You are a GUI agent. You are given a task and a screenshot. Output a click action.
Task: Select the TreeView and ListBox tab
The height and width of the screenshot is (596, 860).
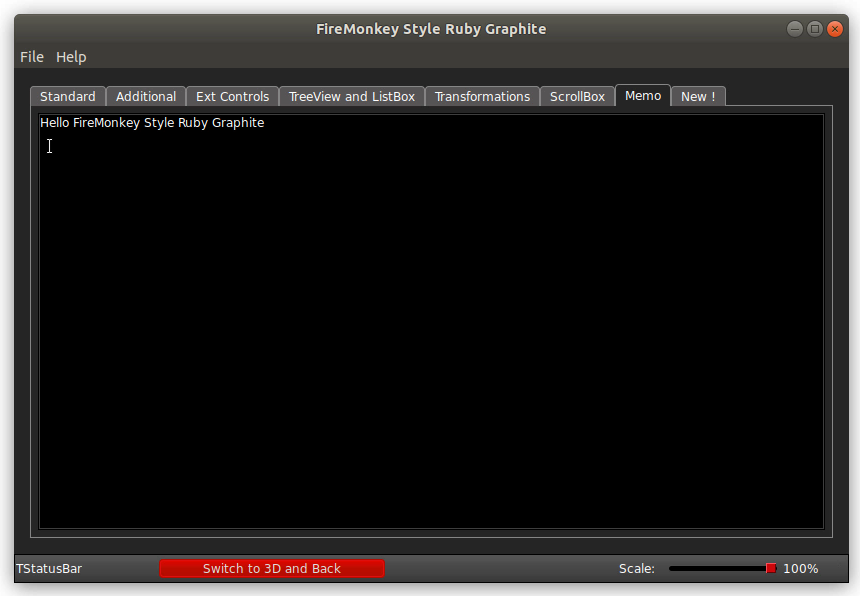pyautogui.click(x=352, y=97)
